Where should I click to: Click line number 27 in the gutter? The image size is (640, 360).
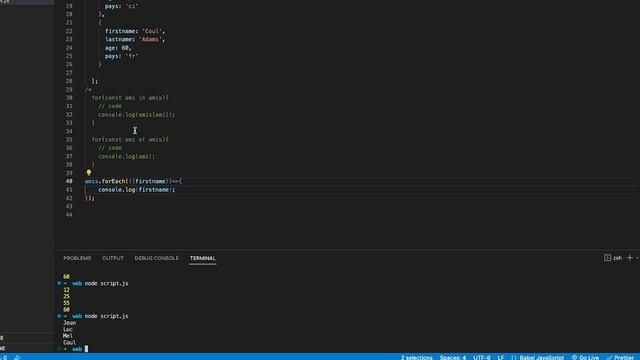[69, 73]
